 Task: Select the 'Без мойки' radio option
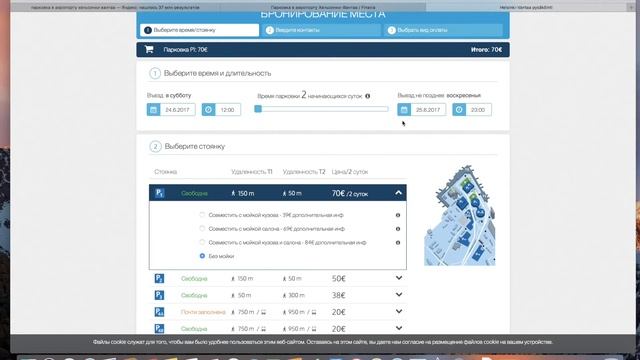202,256
